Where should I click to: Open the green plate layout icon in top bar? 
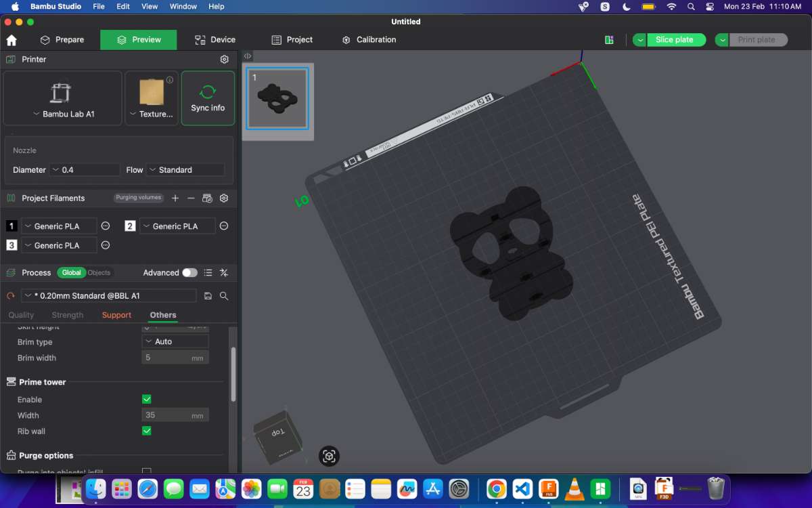[x=609, y=40]
